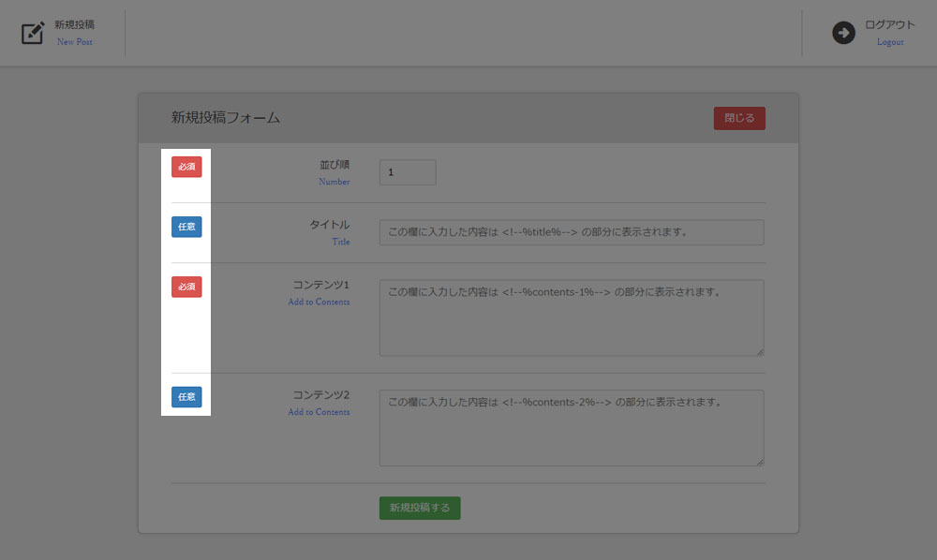Click the 必須 badge beside 並び順
The height and width of the screenshot is (560, 937).
pyautogui.click(x=186, y=167)
